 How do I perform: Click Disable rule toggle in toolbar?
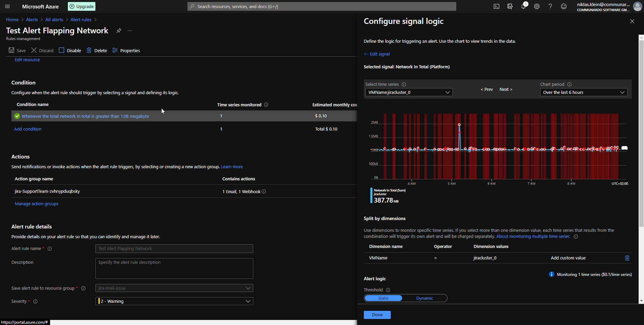(70, 50)
